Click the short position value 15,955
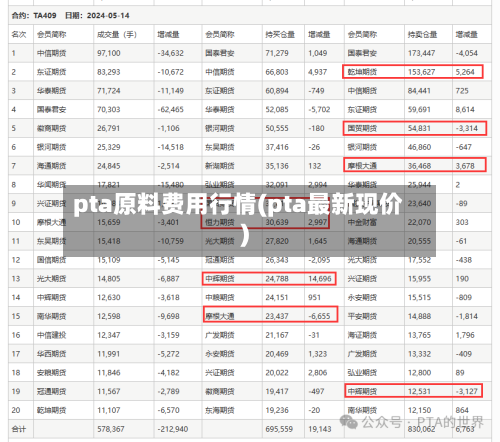Screen dimensions: 500x442 419,279
